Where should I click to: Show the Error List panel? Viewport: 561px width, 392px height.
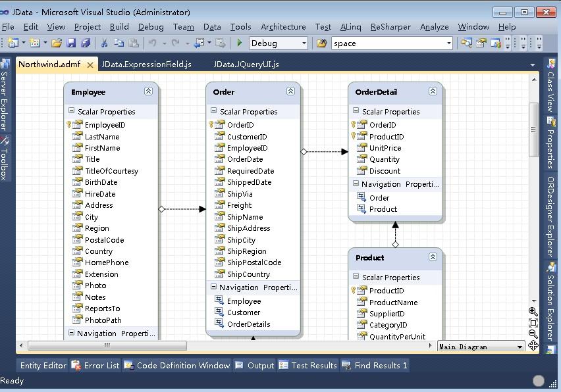tap(95, 365)
